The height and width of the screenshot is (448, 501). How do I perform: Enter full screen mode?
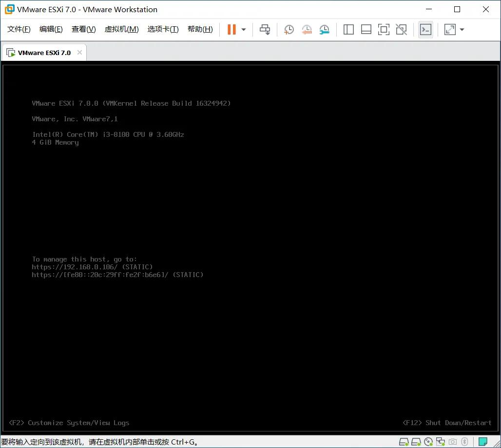(384, 30)
